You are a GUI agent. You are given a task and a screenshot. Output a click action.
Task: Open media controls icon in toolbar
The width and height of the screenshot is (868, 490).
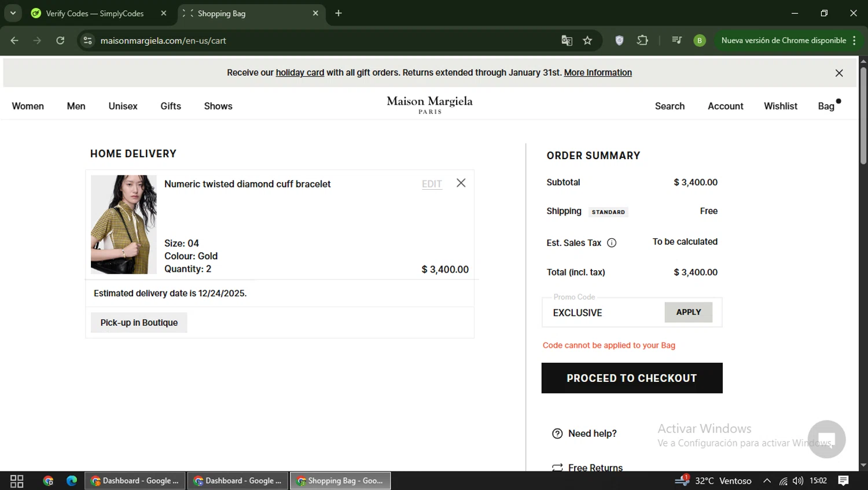(x=676, y=40)
